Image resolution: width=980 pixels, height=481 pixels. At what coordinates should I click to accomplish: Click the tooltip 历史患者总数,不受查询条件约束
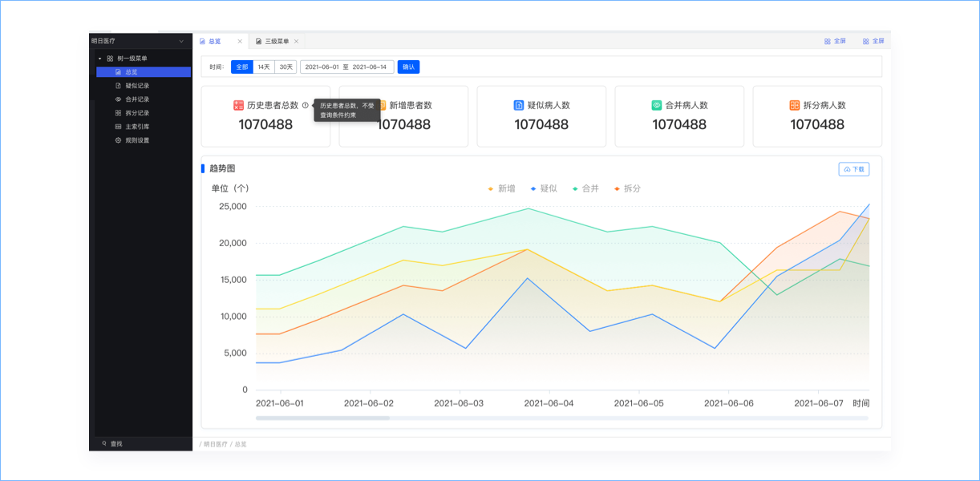point(347,110)
